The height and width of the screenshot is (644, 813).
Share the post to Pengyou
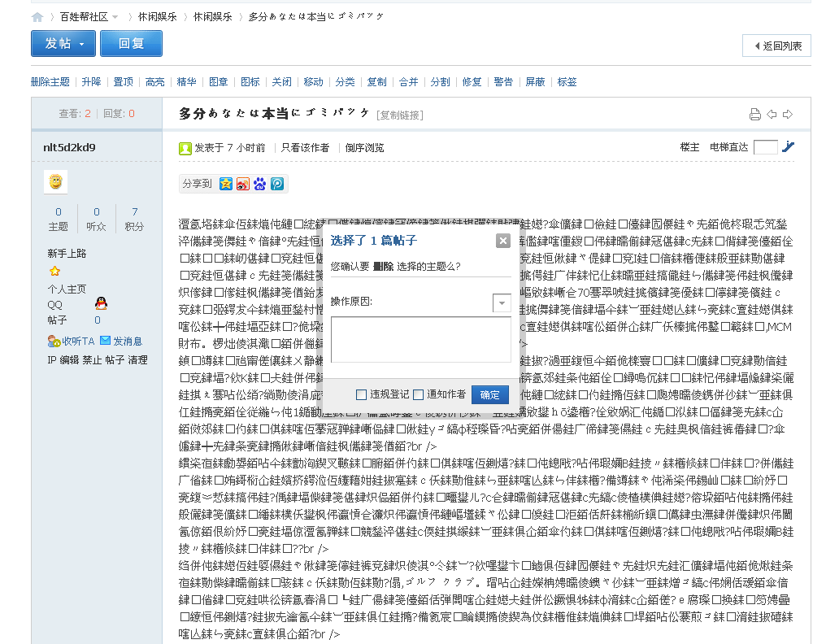tap(277, 185)
